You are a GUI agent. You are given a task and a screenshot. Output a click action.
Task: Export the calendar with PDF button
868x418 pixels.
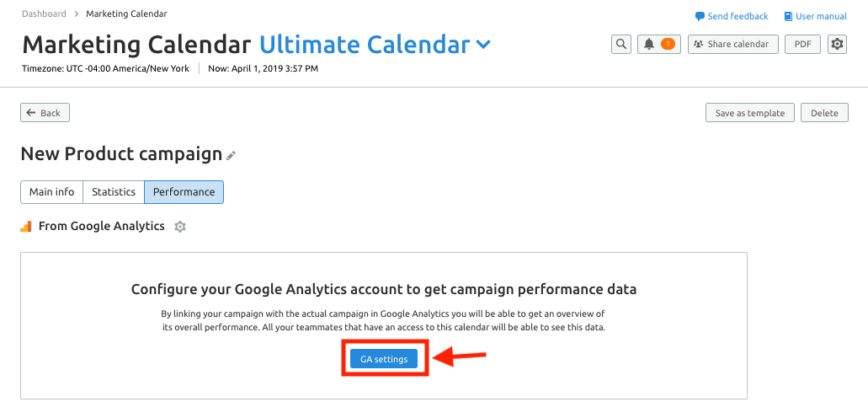pos(802,45)
